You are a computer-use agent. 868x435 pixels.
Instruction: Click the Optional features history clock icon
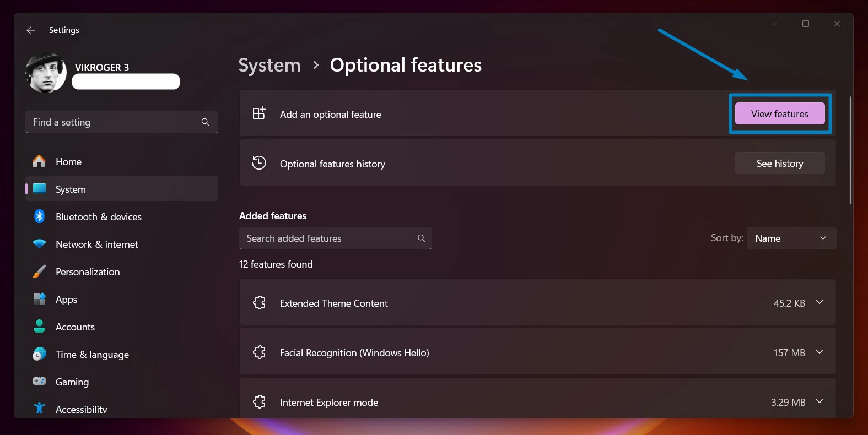click(x=259, y=163)
